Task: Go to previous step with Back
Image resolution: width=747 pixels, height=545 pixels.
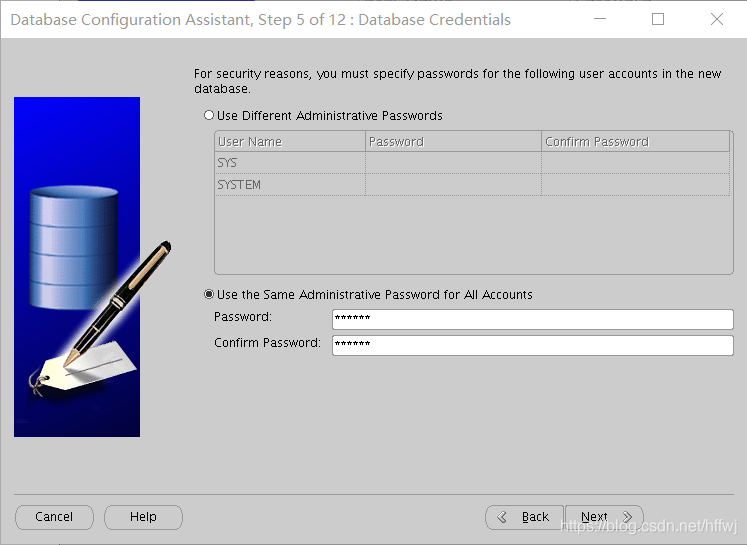Action: click(524, 517)
